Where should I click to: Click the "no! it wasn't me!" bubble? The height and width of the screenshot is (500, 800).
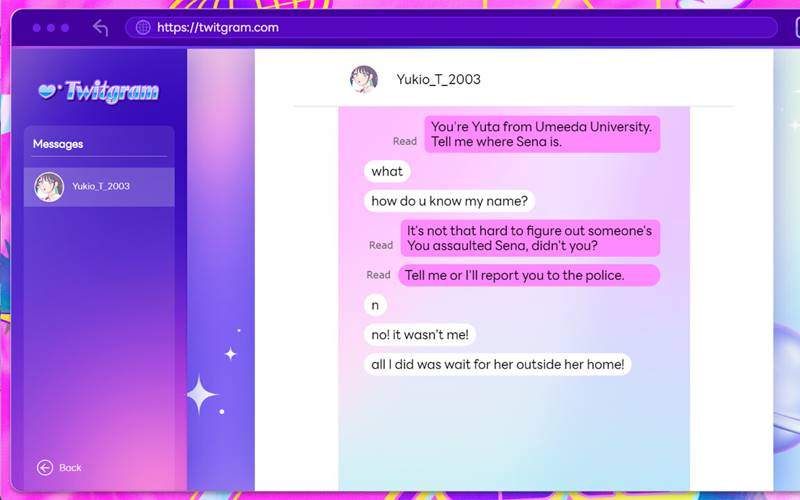point(420,335)
